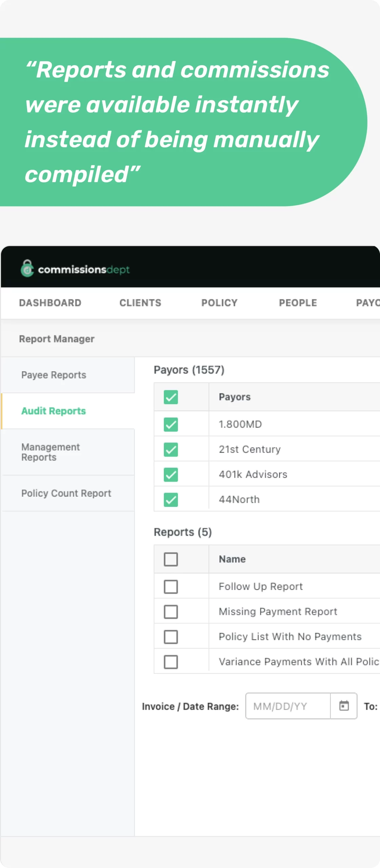Open the calendar date picker icon

pos(344,706)
